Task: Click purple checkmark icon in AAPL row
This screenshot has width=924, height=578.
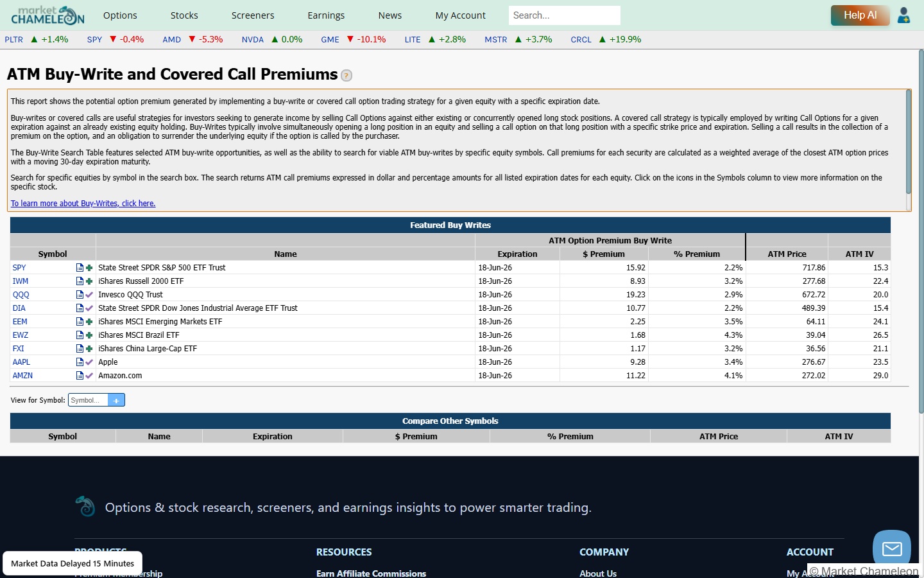Action: [89, 362]
